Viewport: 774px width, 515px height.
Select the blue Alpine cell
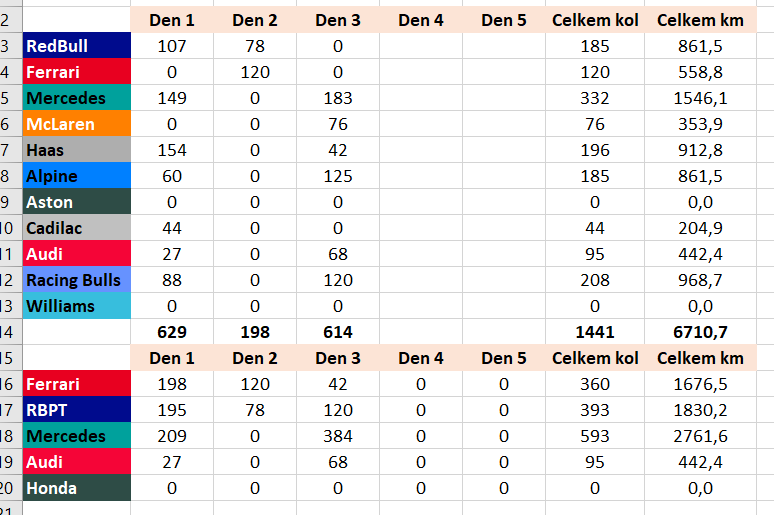pyautogui.click(x=76, y=176)
